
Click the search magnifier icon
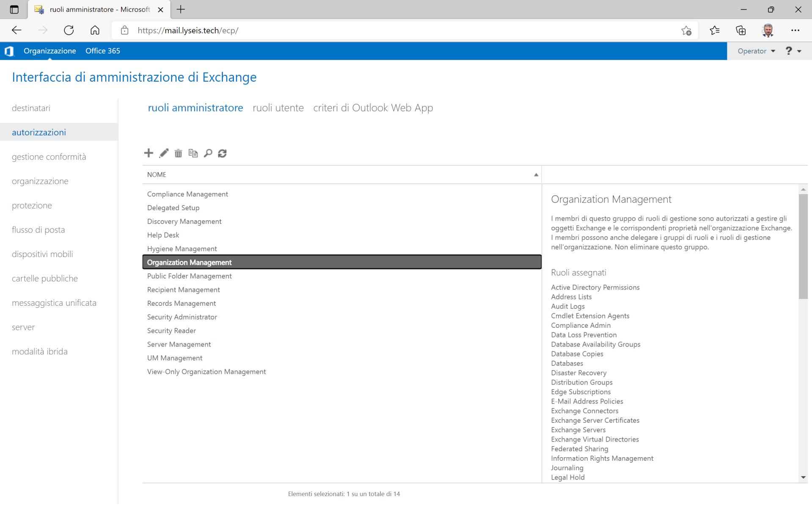click(x=208, y=153)
